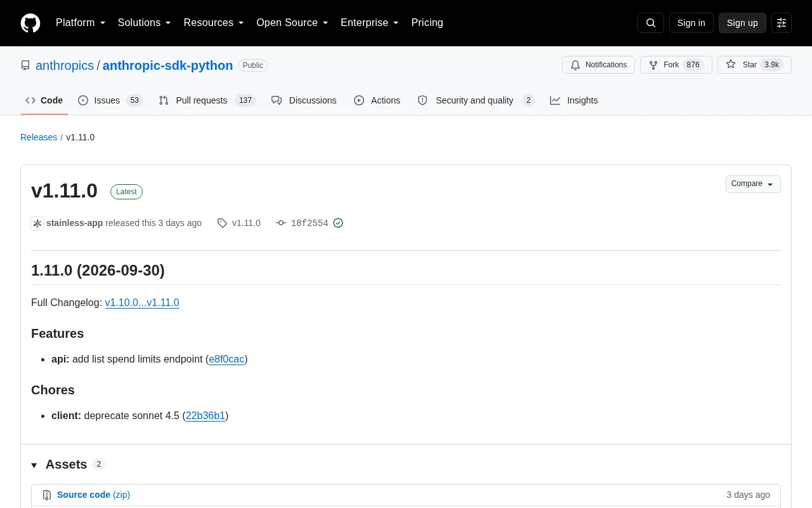
Task: Expand the Open Source menu
Action: click(292, 23)
